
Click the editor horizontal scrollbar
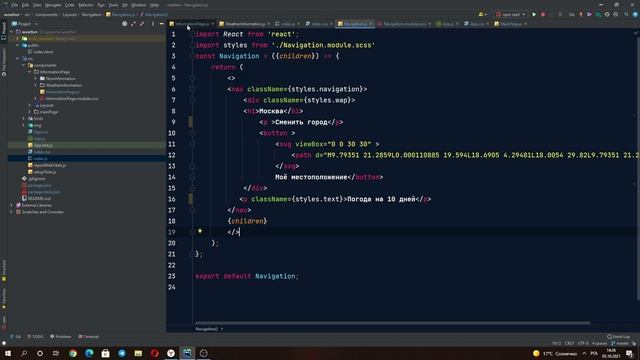click(x=393, y=323)
